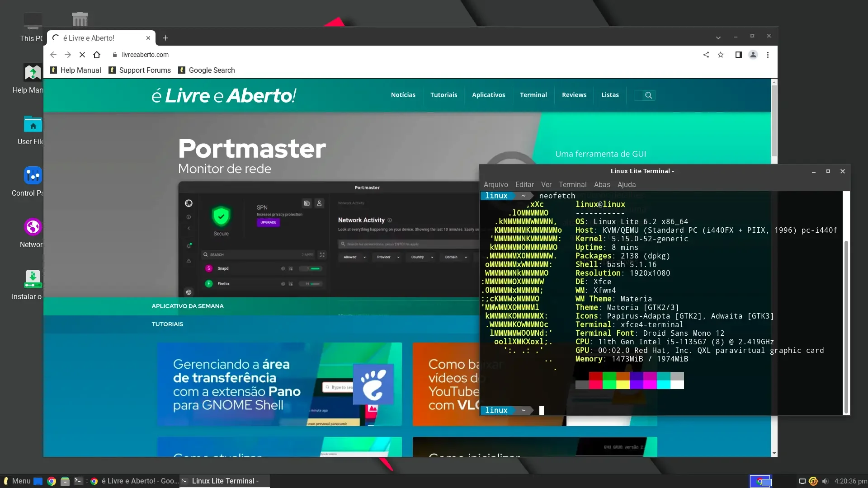The height and width of the screenshot is (488, 868).
Task: Launch file manager from taskbar
Action: 65,481
